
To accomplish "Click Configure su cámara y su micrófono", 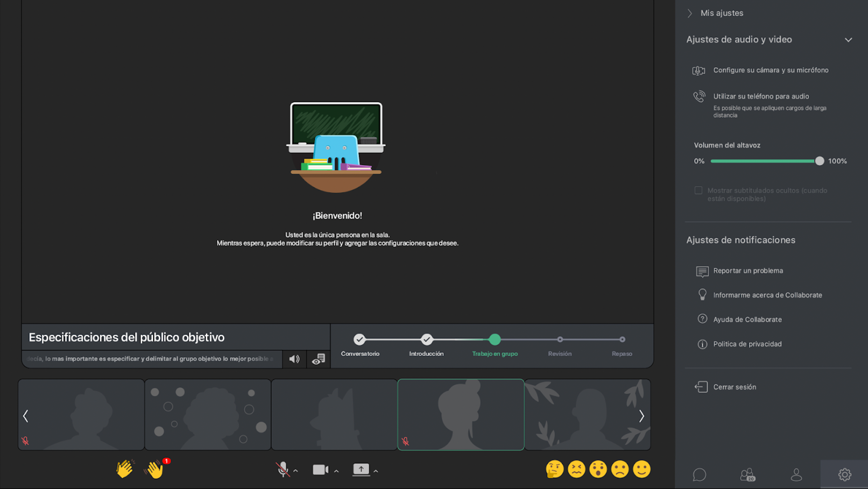I will point(770,70).
